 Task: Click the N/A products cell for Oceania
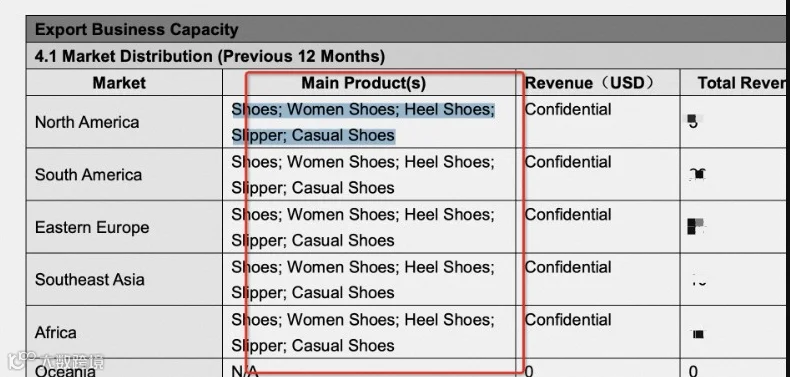coord(245,372)
